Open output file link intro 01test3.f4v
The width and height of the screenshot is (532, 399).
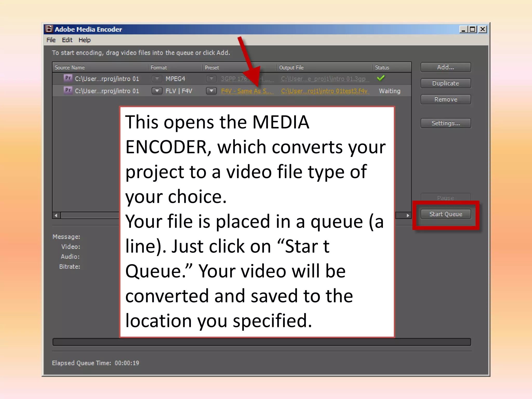[x=325, y=91]
